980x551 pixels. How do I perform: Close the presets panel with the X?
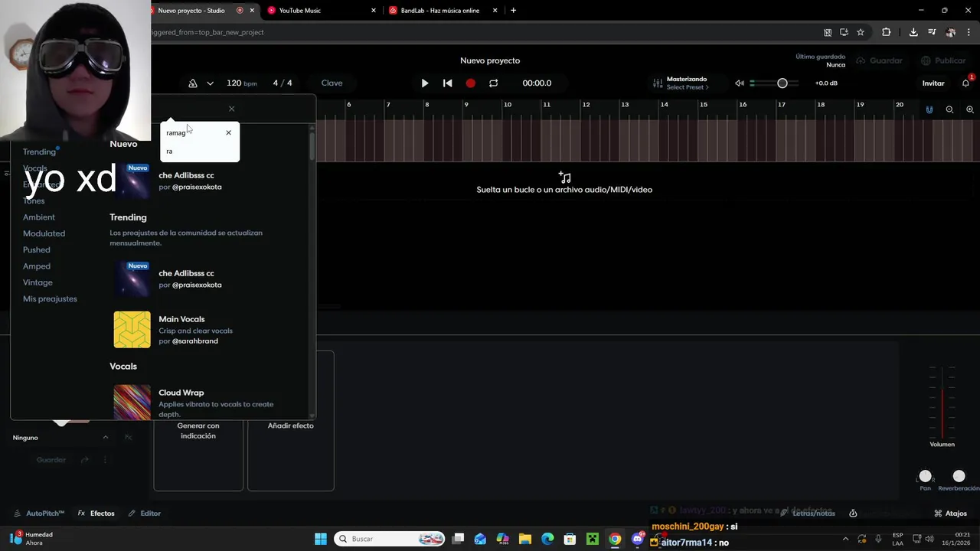[x=231, y=109]
